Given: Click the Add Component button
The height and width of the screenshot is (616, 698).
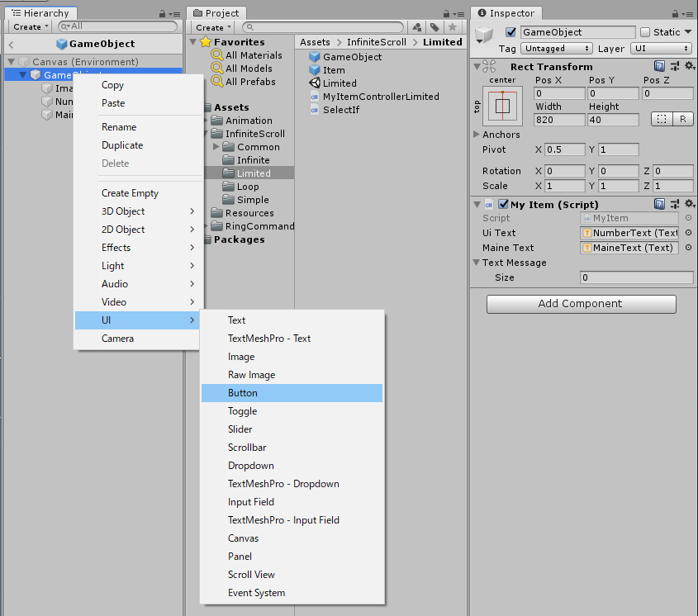Looking at the screenshot, I should click(x=581, y=304).
